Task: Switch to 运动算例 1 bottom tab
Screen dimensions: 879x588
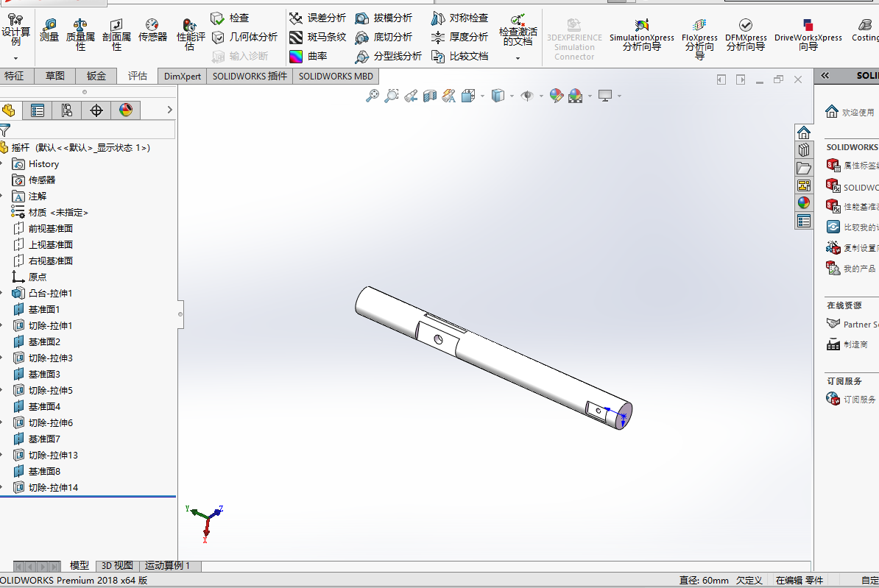Action: pos(168,566)
